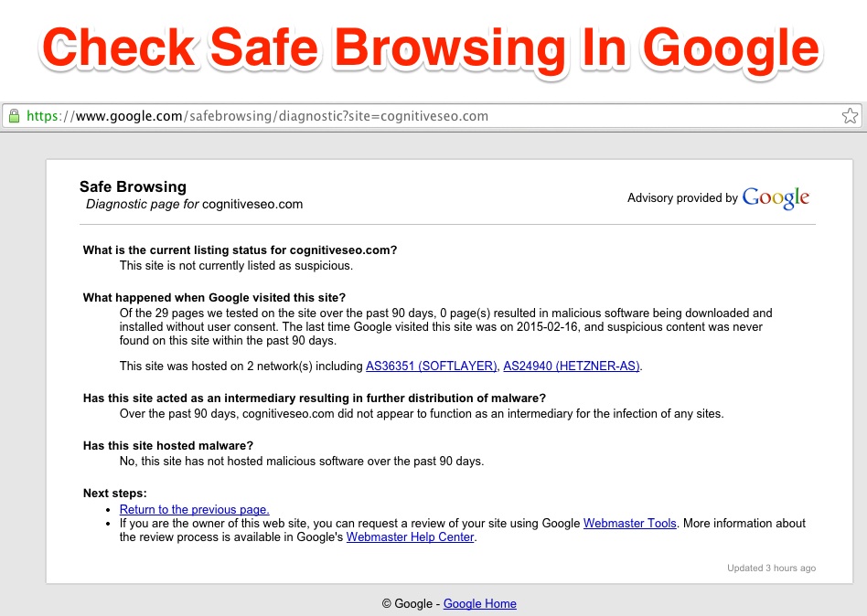The width and height of the screenshot is (867, 616).
Task: Click the copyright Google text in footer
Action: (409, 603)
